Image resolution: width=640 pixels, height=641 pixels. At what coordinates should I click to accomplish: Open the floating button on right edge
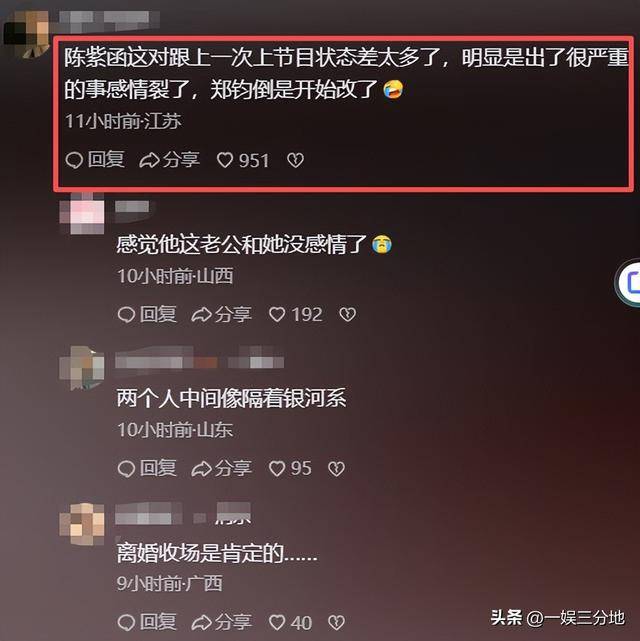click(x=629, y=282)
